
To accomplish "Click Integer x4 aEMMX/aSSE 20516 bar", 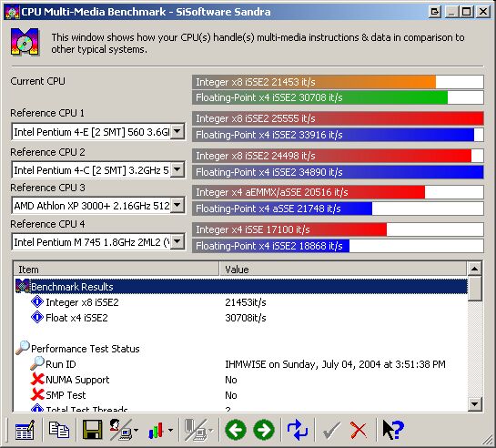I will [338, 192].
